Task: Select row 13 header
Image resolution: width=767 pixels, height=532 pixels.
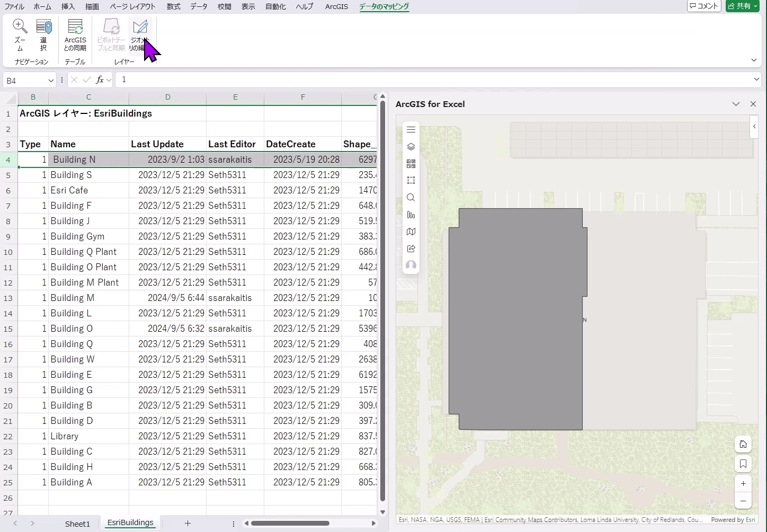Action: [x=8, y=298]
